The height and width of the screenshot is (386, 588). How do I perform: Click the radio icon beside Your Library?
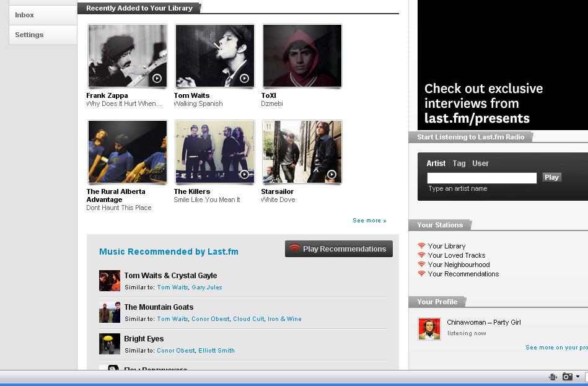421,246
